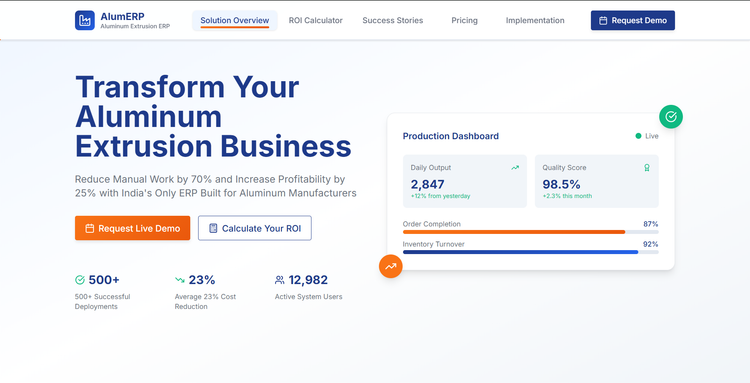Viewport: 750px width, 383px height.
Task: Click the AlumERP brand name
Action: (122, 17)
